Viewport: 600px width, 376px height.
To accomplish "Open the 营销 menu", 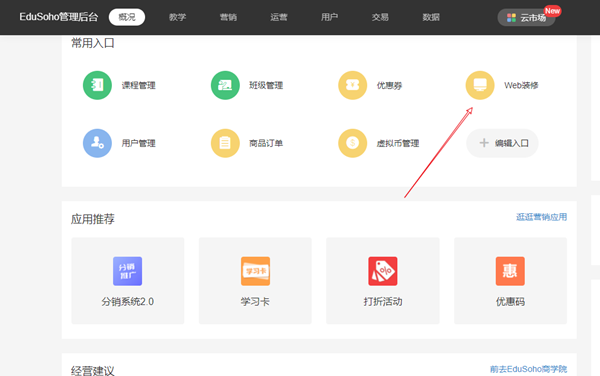I will [228, 17].
